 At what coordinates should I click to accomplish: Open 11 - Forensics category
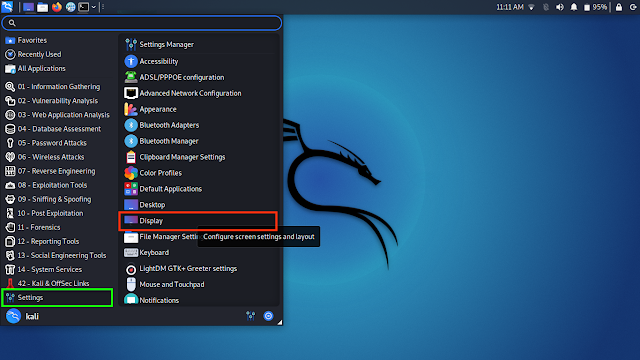coord(59,227)
